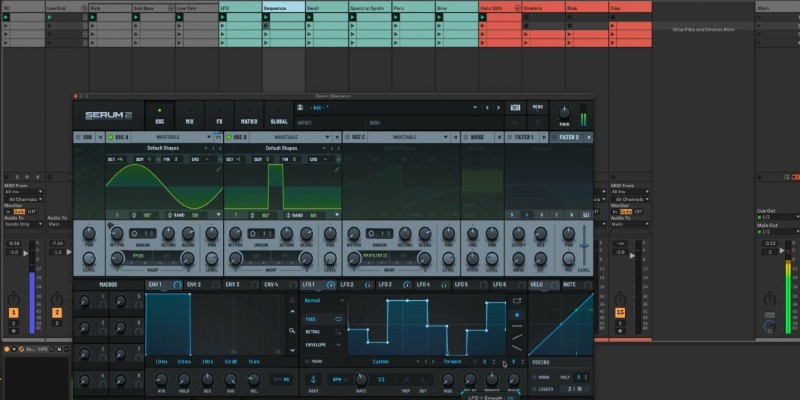
Task: Select the LFO 2 tab
Action: point(356,285)
